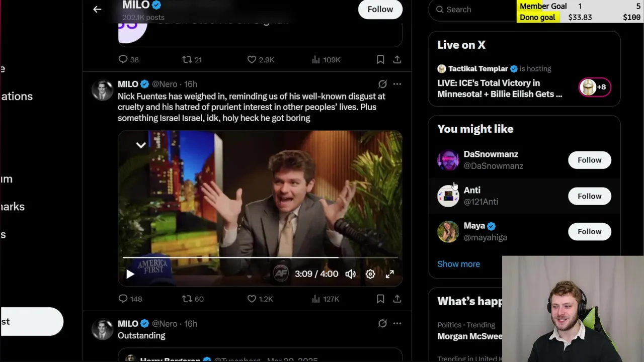This screenshot has height=362, width=644.
Task: Open Grok icon on Nick Fuentes post
Action: pos(382,84)
